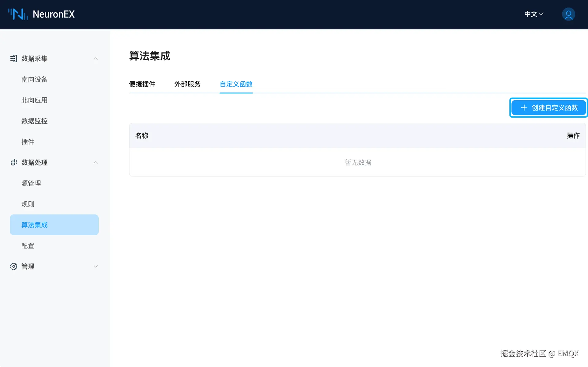Screen dimensions: 588x367
Task: Switch to the 外部服务 tab
Action: point(187,84)
